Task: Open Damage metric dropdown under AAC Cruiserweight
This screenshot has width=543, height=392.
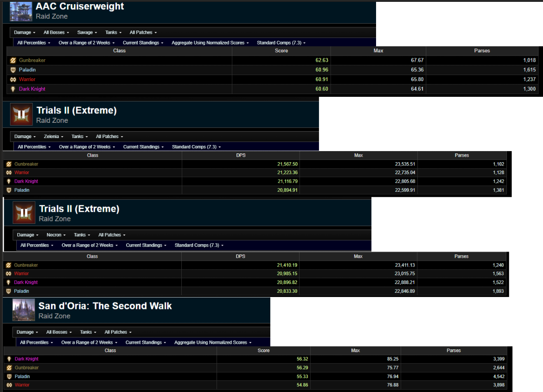Action: (x=25, y=32)
